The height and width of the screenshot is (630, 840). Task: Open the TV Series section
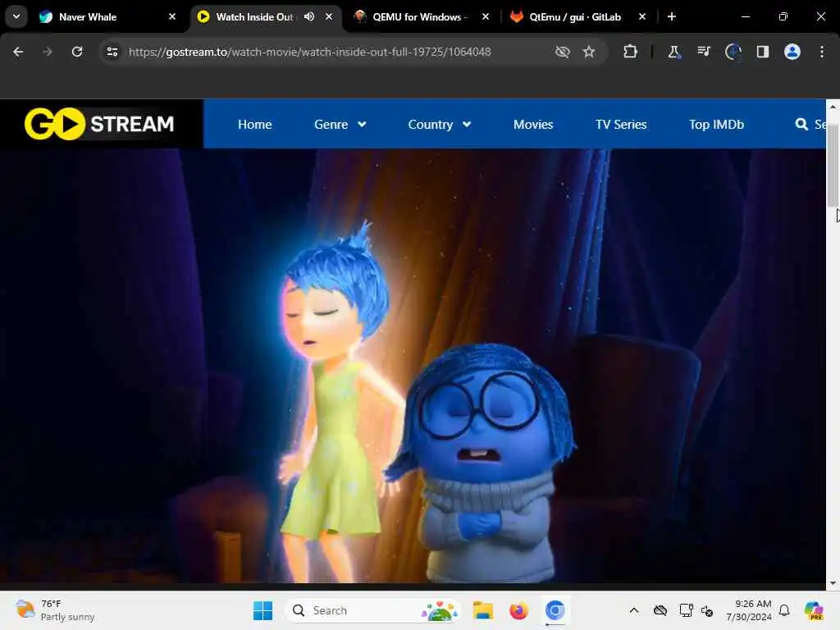[x=621, y=125]
